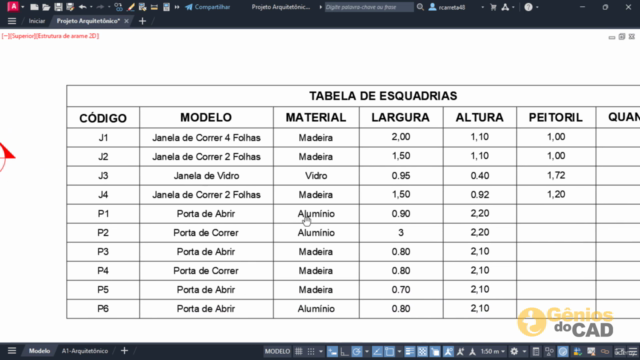This screenshot has height=360, width=640.
Task: Switch to the A1-Arquitetônico layout tab
Action: click(x=85, y=351)
